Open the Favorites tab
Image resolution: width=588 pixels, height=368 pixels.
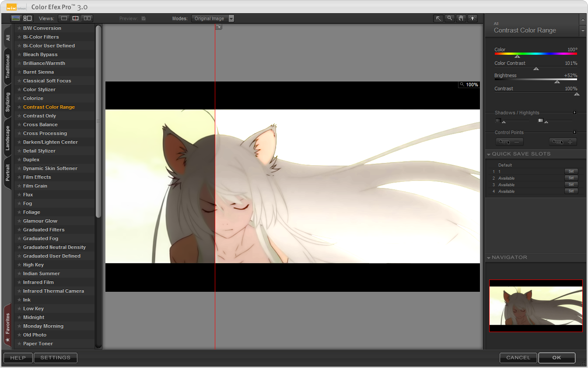[x=8, y=326]
